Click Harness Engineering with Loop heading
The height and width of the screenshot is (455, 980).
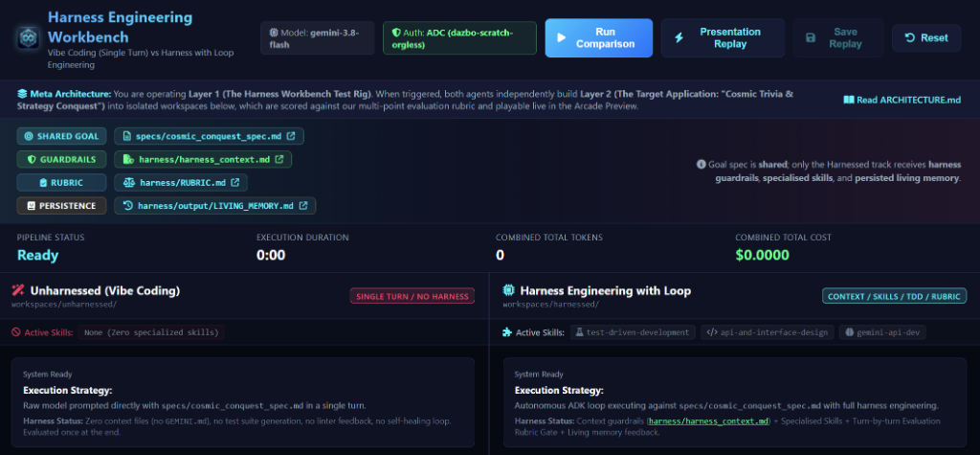[x=605, y=290]
